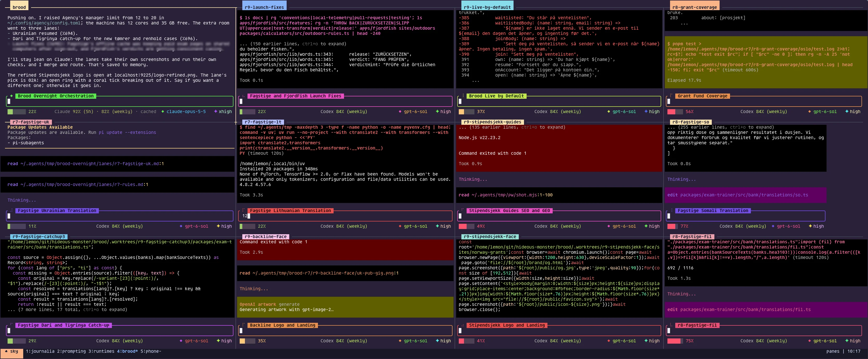
Task: Expand the 255 earlier lines in r8-fagstige-so
Action: pos(721,127)
